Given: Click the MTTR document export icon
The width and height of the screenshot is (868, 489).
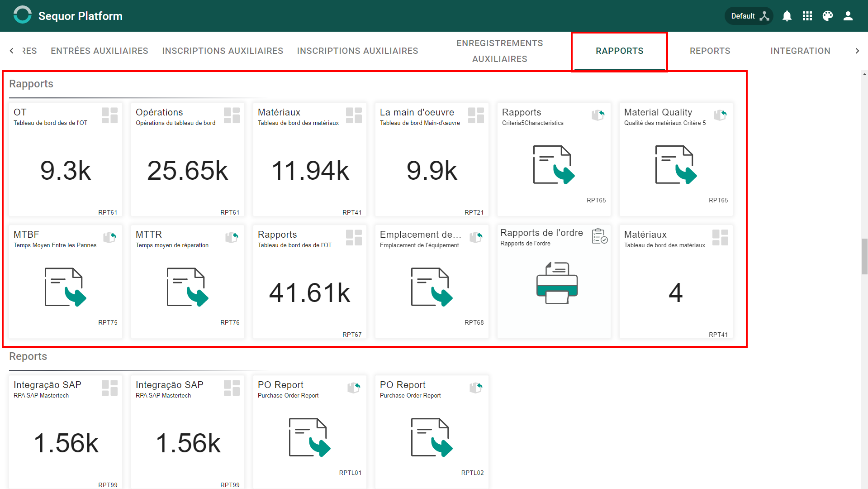Looking at the screenshot, I should tap(188, 287).
